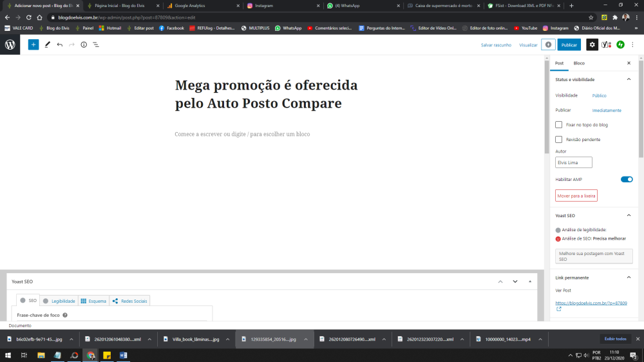Reload the current page
The width and height of the screenshot is (644, 362).
[29, 17]
